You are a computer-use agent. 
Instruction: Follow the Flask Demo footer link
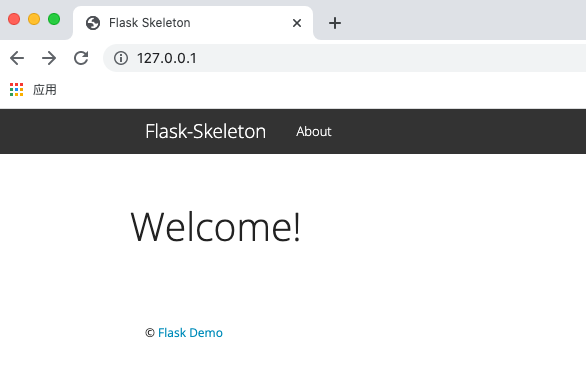[x=190, y=333]
